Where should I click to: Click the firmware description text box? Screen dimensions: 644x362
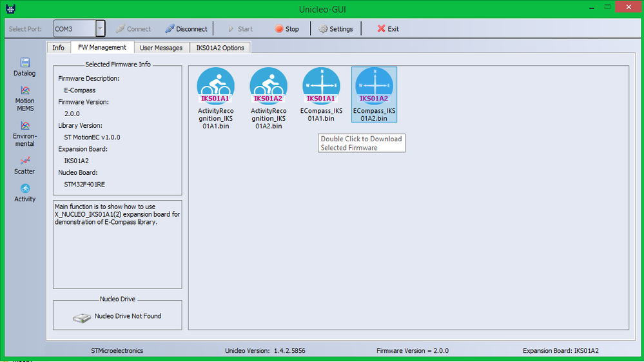[117, 245]
